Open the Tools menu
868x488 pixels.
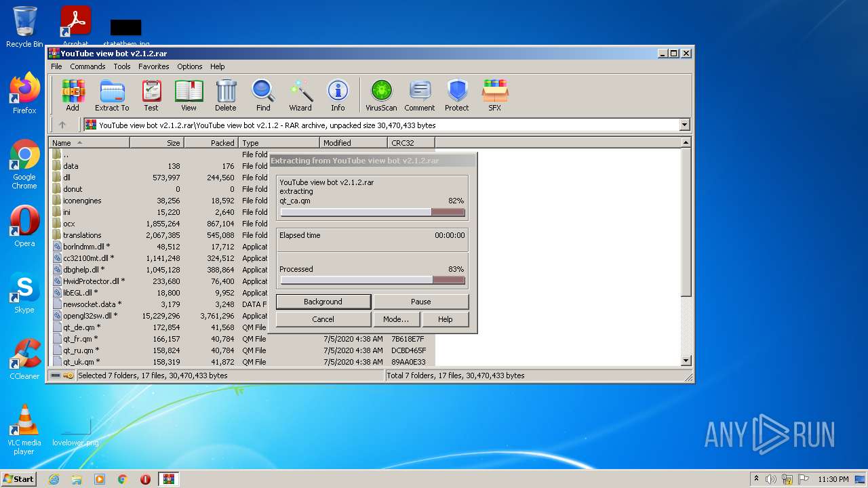pos(122,66)
